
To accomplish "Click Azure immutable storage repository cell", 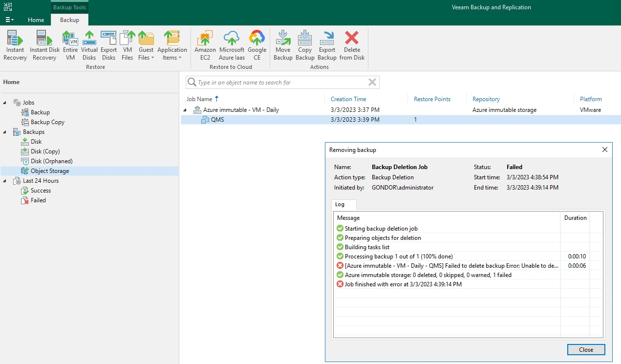I will 504,110.
